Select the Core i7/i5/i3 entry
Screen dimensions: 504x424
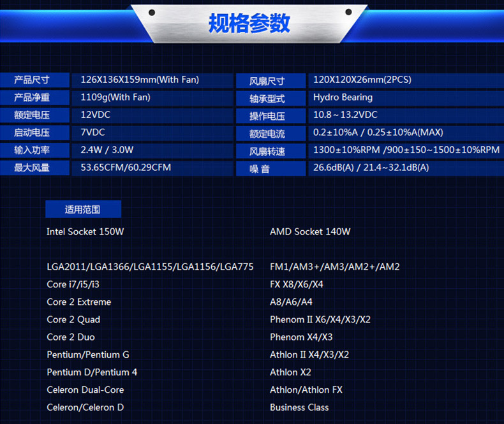pos(73,284)
